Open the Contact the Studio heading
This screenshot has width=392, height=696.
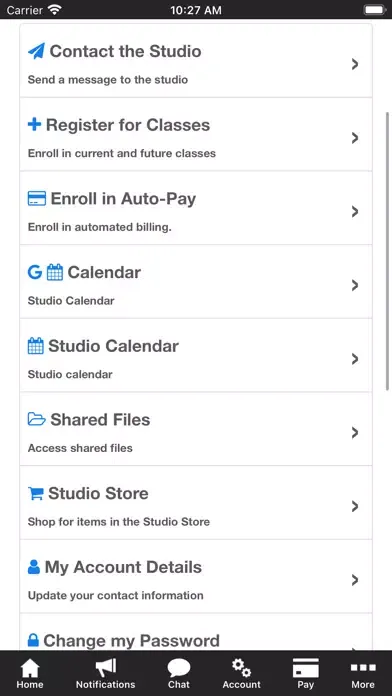tap(125, 51)
